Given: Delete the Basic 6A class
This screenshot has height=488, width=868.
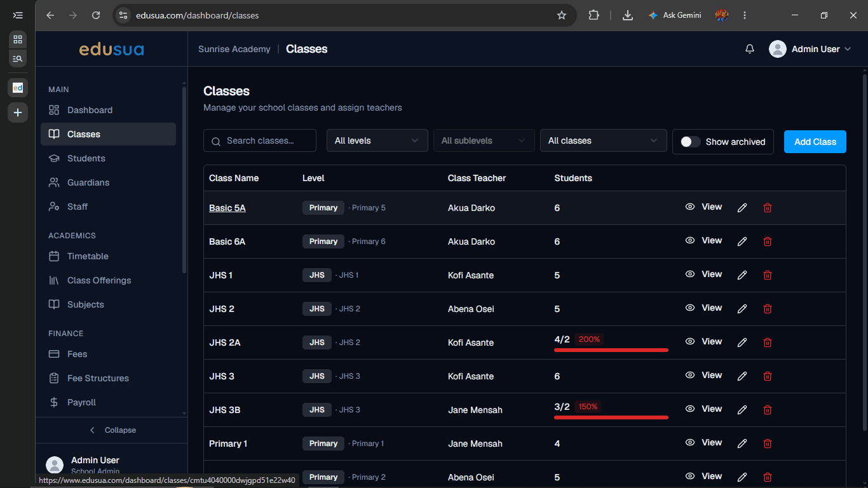Looking at the screenshot, I should click(x=767, y=241).
